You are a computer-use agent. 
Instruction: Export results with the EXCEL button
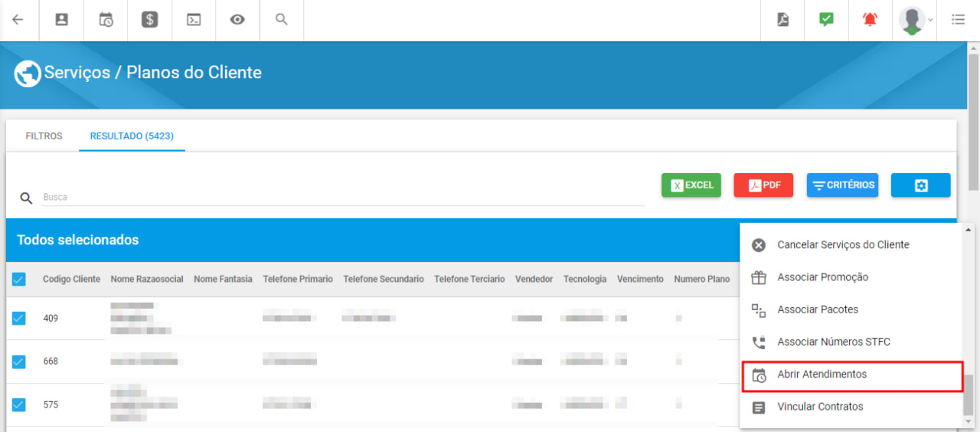pyautogui.click(x=691, y=185)
